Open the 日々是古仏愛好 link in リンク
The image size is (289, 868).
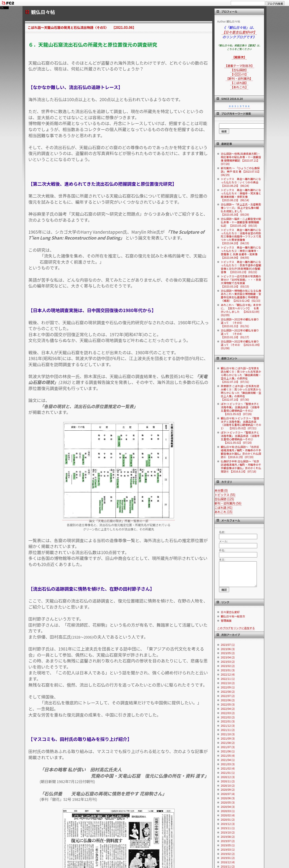point(230,612)
